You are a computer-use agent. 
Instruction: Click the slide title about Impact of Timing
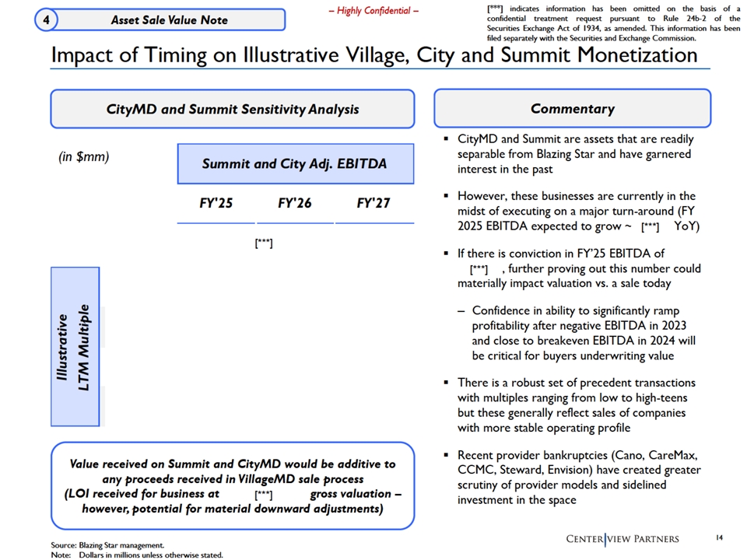coord(374,55)
